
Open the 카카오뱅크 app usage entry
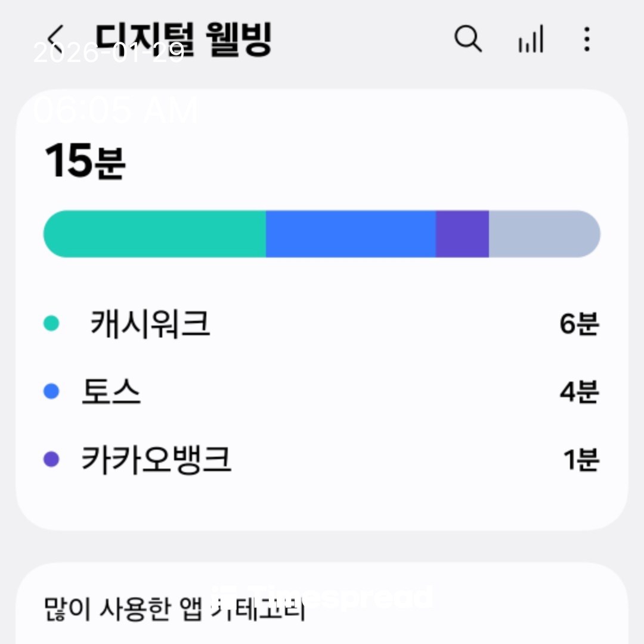tap(156, 459)
